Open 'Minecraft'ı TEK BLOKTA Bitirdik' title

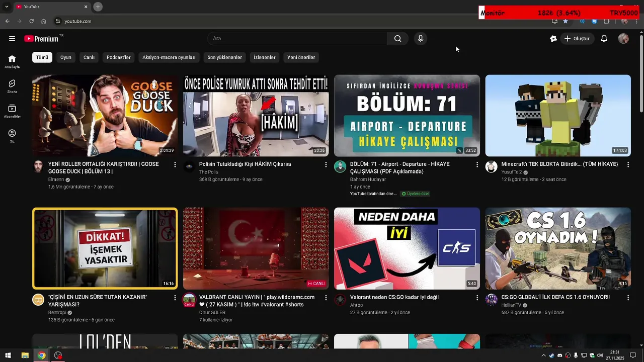click(x=559, y=164)
